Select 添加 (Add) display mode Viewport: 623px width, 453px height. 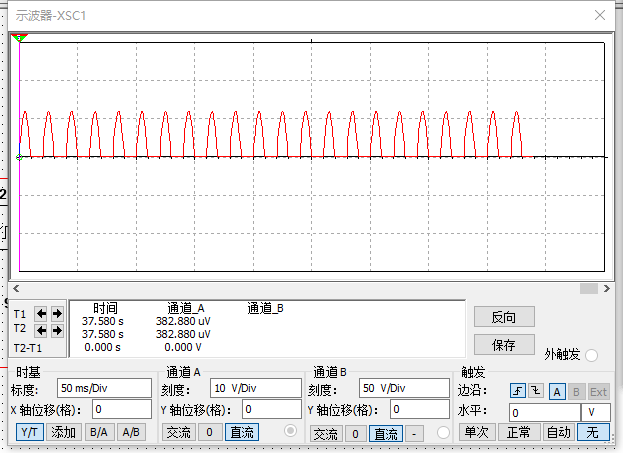pos(64,432)
